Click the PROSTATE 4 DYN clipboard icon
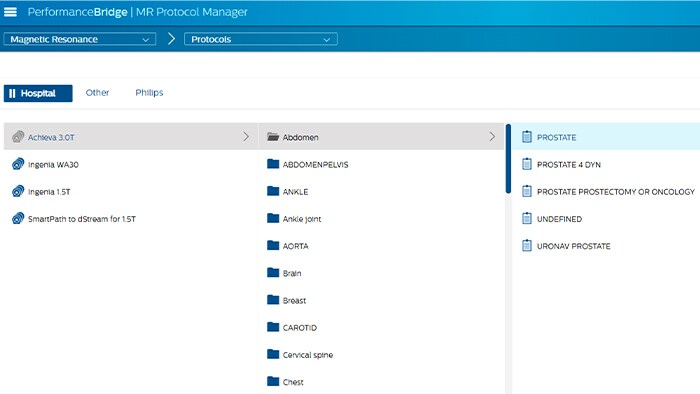The width and height of the screenshot is (700, 394). point(527,164)
